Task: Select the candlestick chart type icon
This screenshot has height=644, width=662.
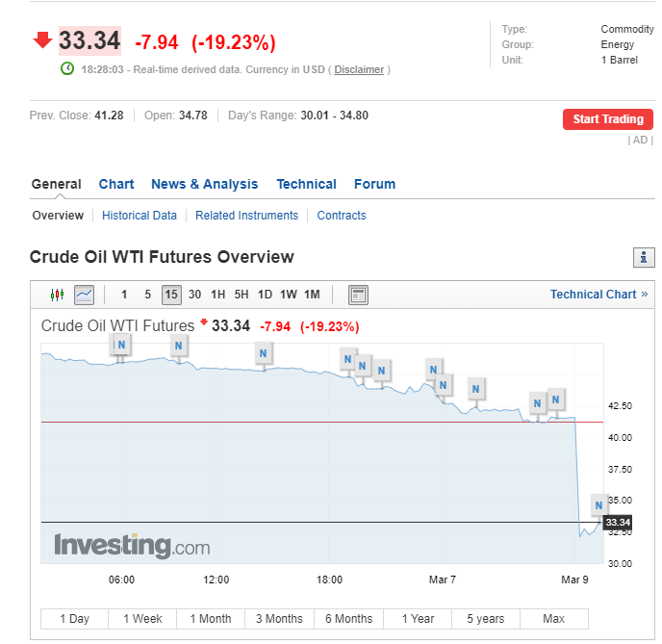Action: (x=58, y=295)
